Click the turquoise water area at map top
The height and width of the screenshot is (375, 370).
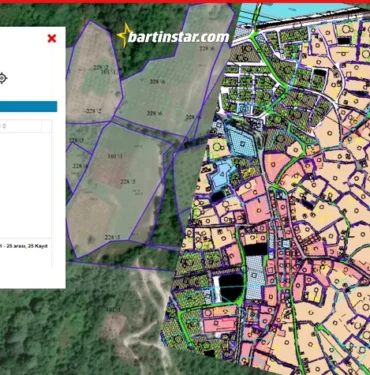click(300, 10)
